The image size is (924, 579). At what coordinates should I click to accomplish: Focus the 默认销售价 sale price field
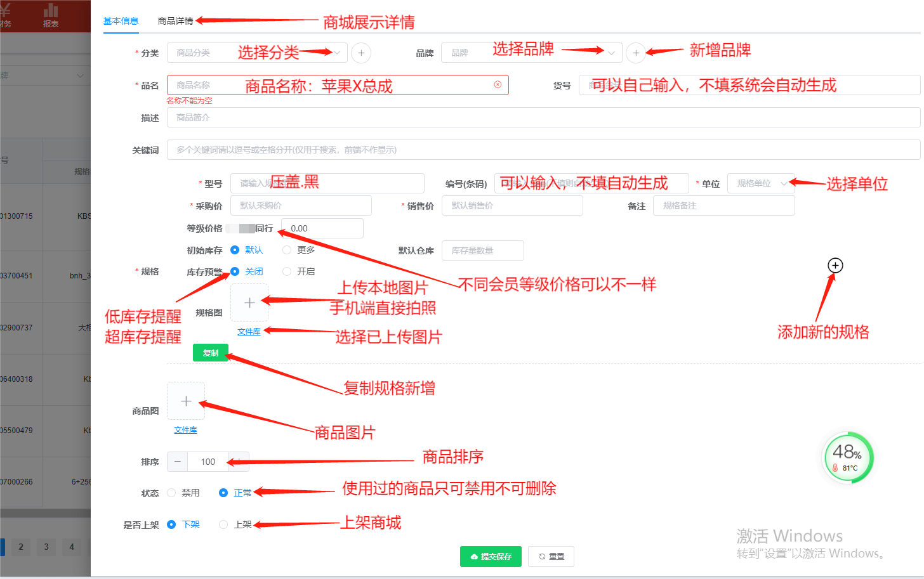coord(512,205)
